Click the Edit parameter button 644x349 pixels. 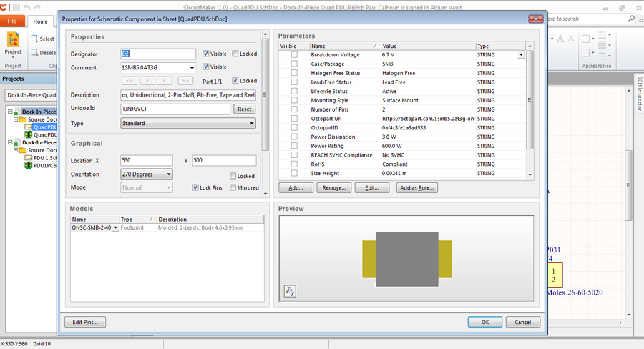(371, 187)
